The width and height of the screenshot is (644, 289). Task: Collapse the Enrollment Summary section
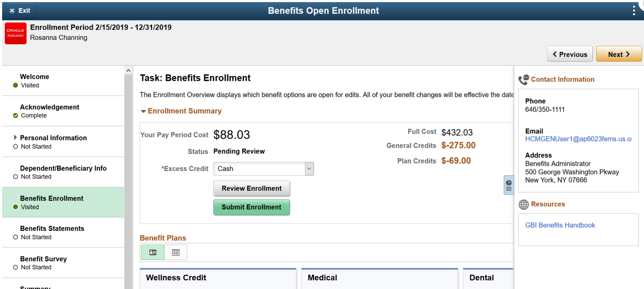[143, 111]
